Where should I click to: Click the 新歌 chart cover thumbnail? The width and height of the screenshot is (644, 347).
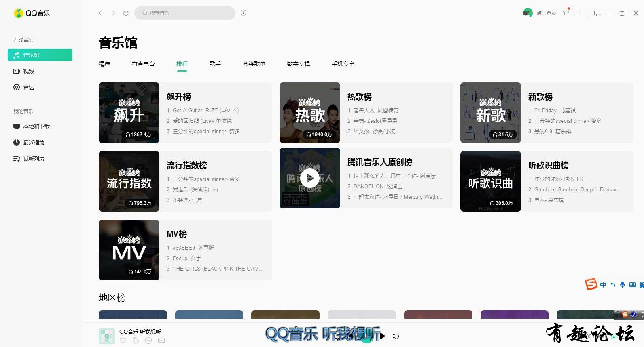491,113
